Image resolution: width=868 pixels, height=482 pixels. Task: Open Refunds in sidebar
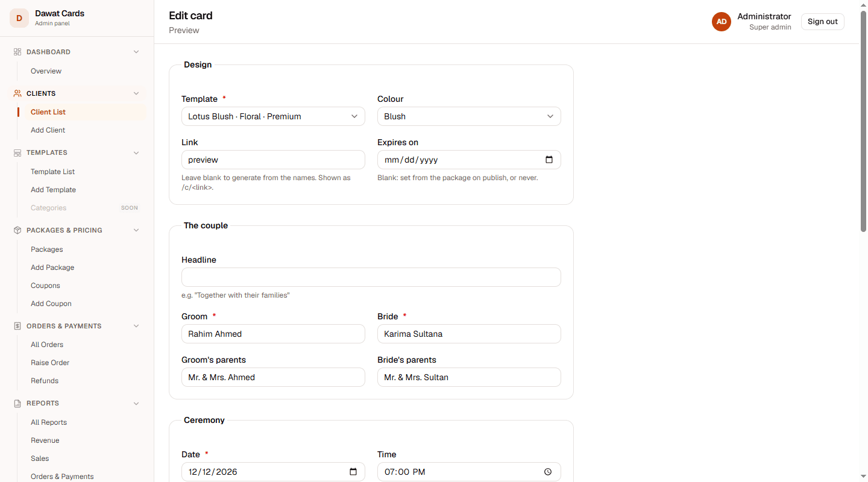click(45, 381)
